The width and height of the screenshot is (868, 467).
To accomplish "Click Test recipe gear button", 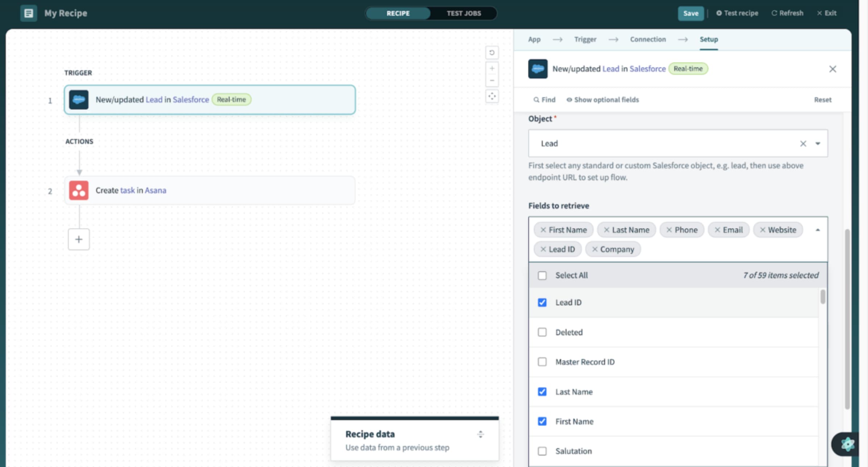I will point(737,13).
